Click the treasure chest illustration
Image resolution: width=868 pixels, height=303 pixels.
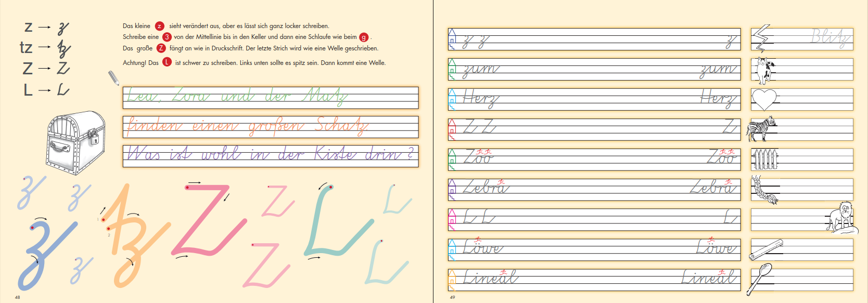(x=75, y=142)
